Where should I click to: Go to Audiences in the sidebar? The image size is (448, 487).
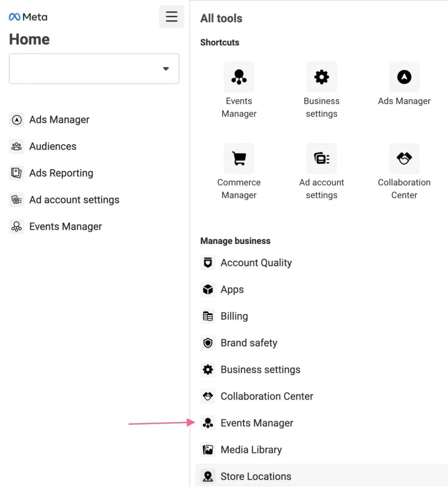[53, 146]
